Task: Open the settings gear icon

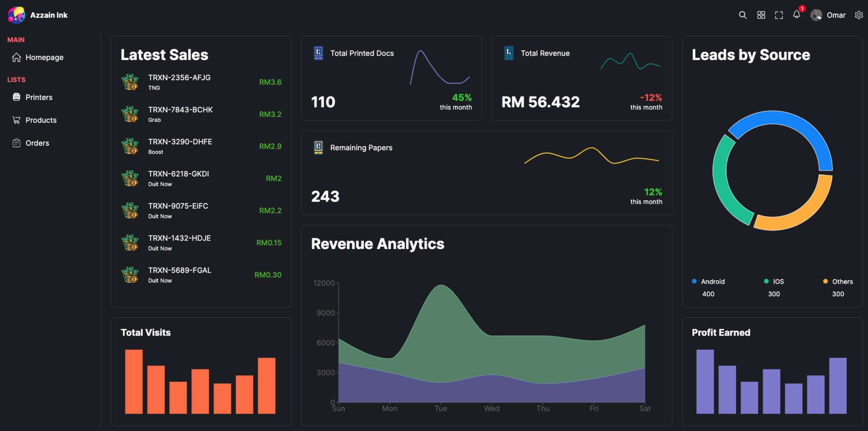Action: (x=859, y=15)
